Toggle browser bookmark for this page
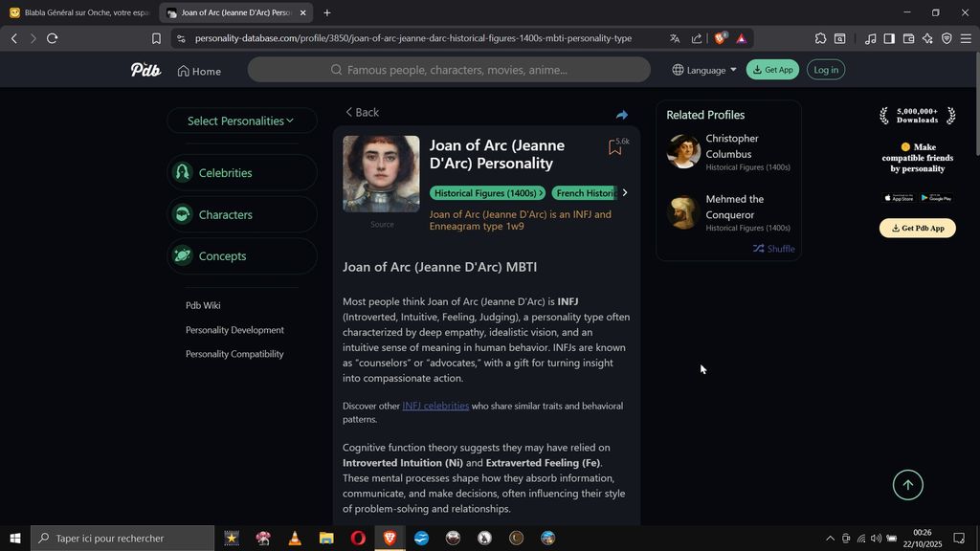Screen dimensions: 980x551 156,38
